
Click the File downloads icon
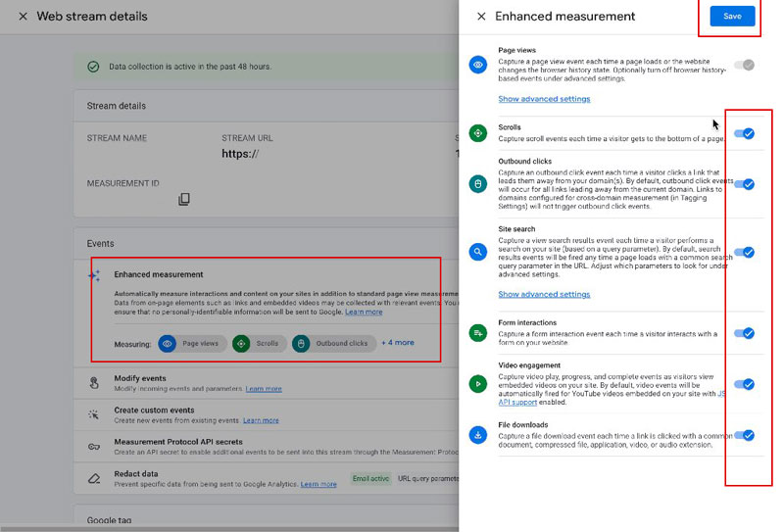point(478,435)
